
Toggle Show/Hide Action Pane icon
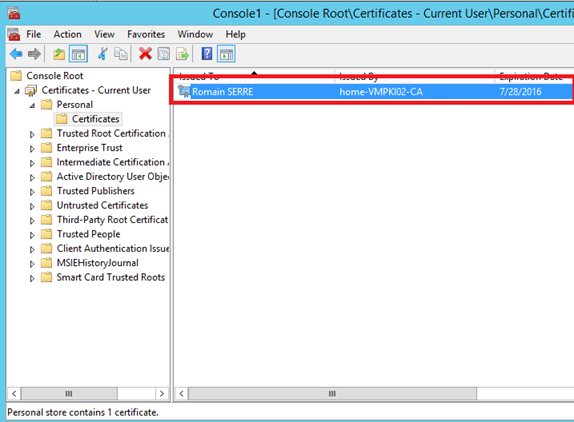[226, 54]
